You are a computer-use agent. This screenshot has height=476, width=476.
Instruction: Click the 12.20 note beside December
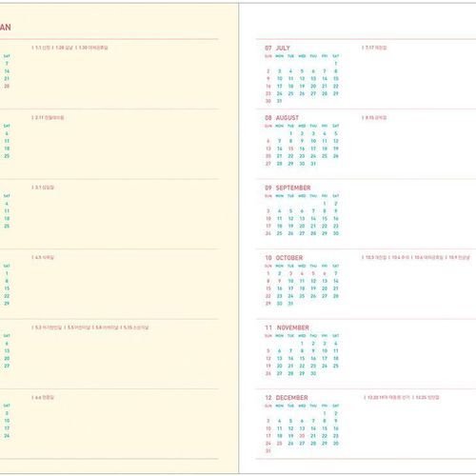pyautogui.click(x=387, y=397)
